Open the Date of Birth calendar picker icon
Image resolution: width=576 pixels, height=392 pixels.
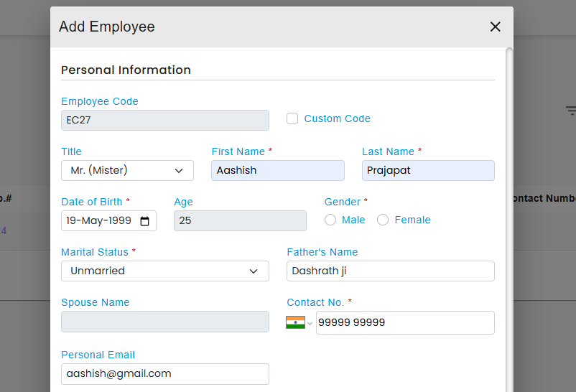tap(144, 221)
